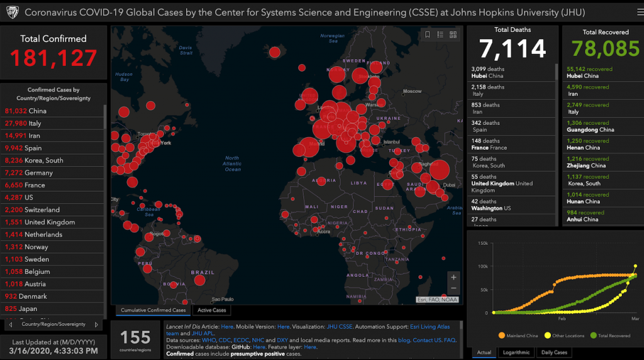Switch to Cumulative Confirmed Cases tab

coord(153,310)
